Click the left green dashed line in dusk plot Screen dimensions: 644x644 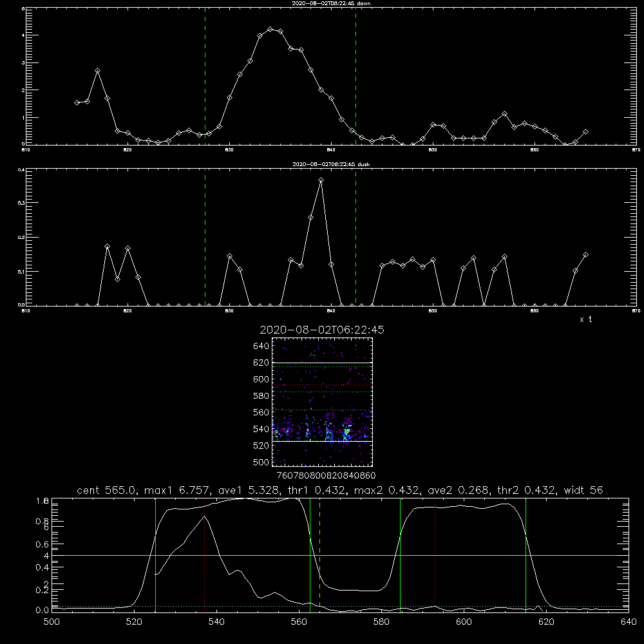coord(205,238)
